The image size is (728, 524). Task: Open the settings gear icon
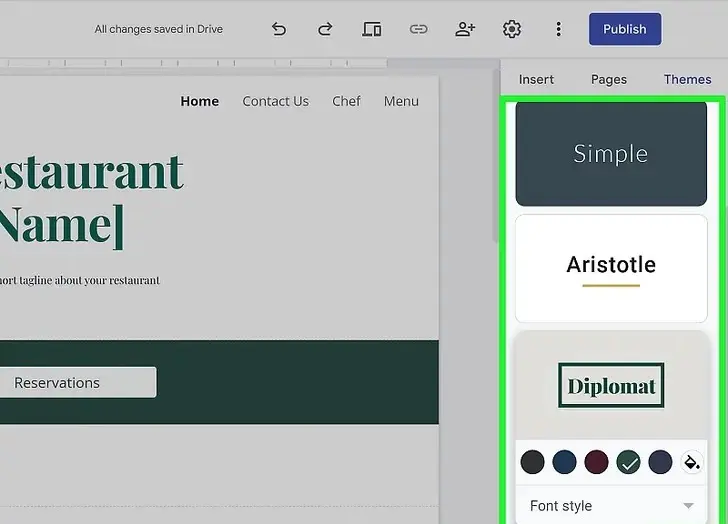(512, 29)
